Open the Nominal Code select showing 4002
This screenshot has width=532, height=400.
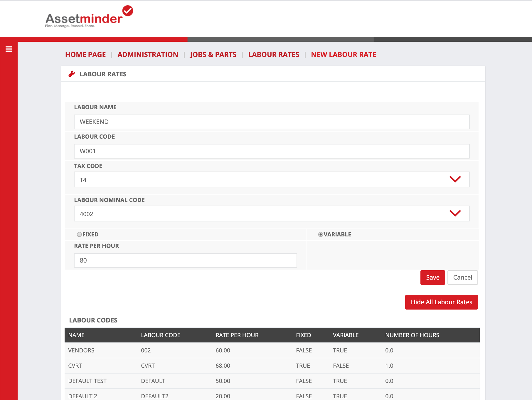tap(272, 214)
